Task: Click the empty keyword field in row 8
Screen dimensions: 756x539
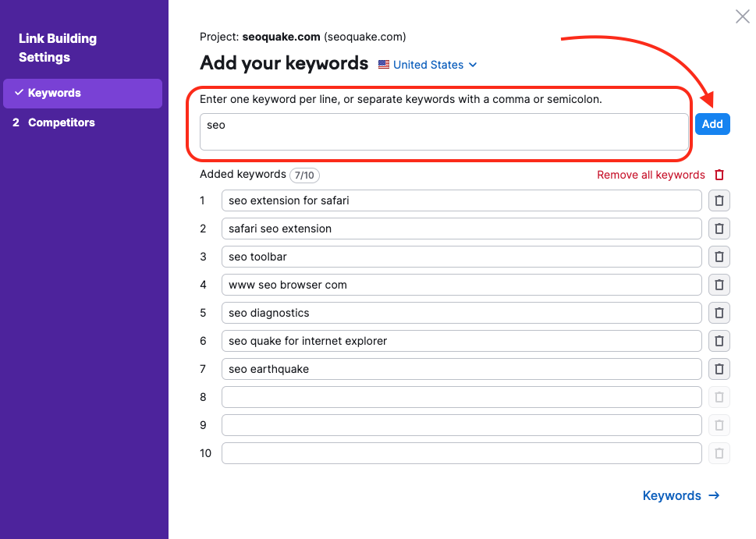Action: click(461, 397)
